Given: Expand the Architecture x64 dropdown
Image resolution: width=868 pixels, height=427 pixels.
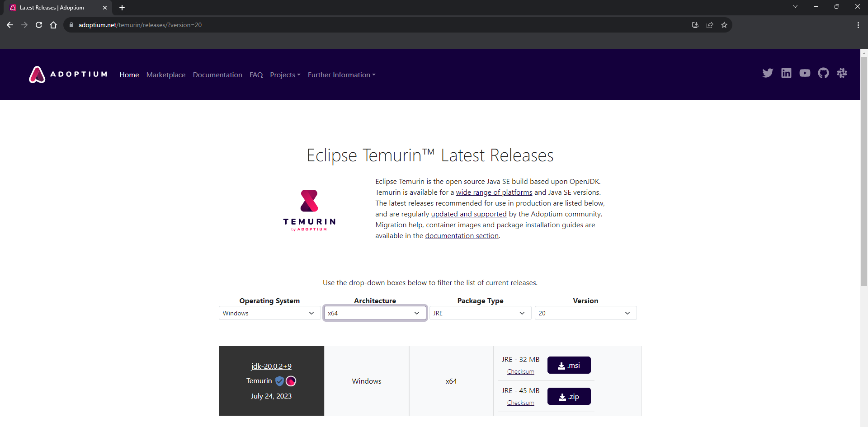Looking at the screenshot, I should [x=375, y=313].
